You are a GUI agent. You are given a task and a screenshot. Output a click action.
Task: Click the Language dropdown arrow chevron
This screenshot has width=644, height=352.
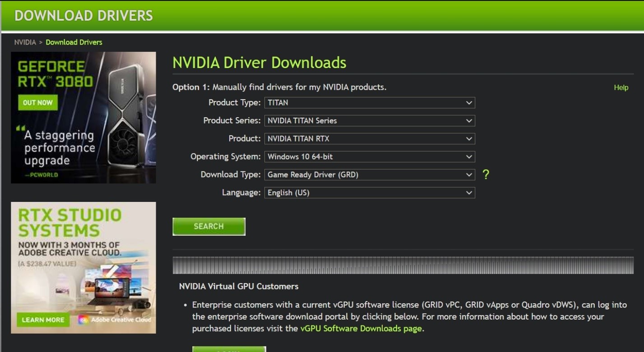pyautogui.click(x=469, y=193)
